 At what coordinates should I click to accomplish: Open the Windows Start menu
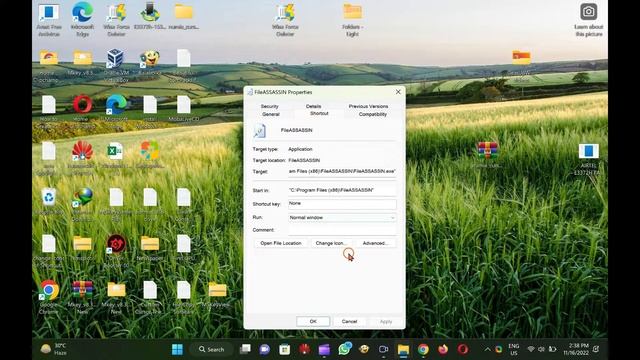click(177, 349)
